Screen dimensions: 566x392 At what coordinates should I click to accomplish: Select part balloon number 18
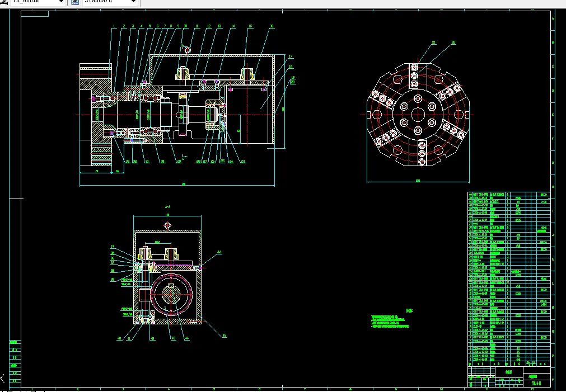tap(291, 67)
